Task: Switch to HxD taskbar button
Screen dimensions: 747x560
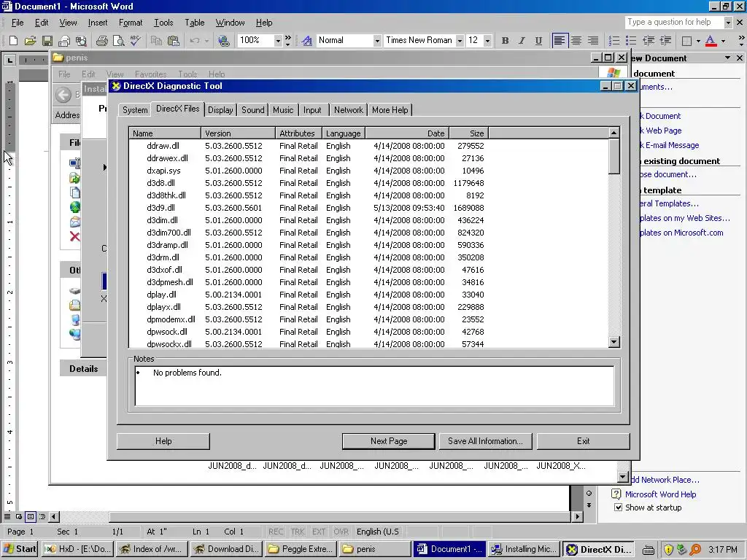Action: pyautogui.click(x=78, y=549)
